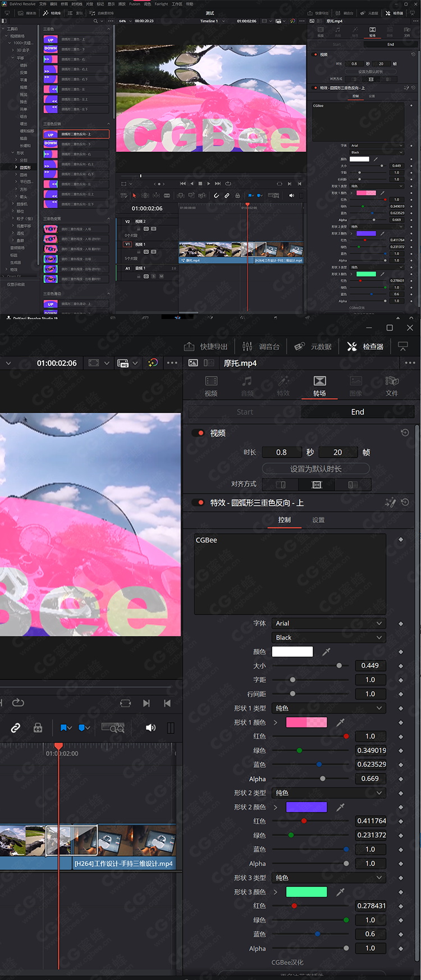The width and height of the screenshot is (421, 980).
Task: Collapse the 三重色反转 group in effects list
Action: (108, 124)
